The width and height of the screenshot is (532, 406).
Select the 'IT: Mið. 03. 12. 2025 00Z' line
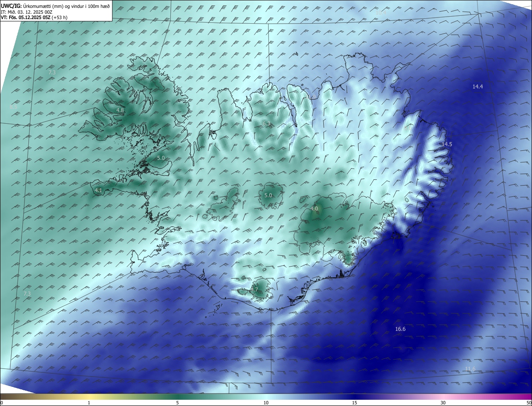26,12
